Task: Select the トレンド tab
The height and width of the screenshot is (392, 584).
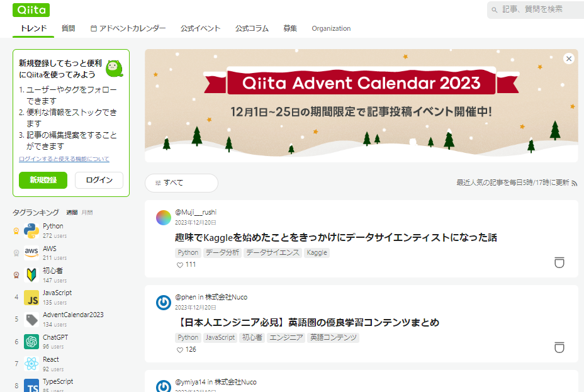Action: 33,29
